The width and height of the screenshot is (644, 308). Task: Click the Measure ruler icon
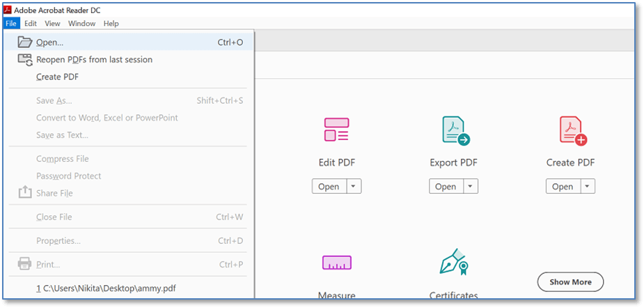coord(337,262)
